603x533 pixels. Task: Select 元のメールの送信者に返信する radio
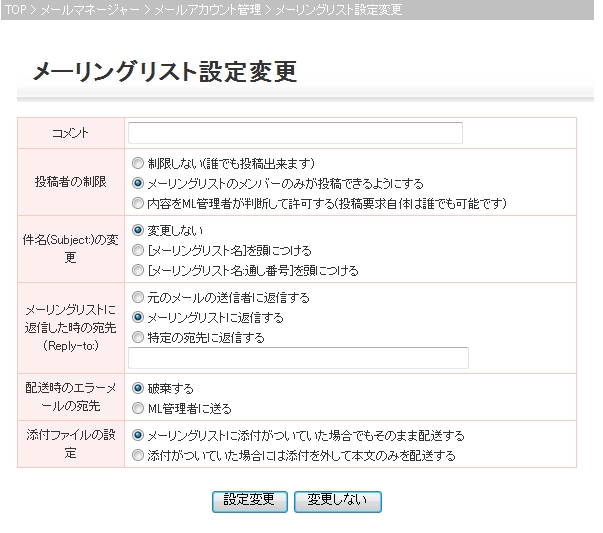click(138, 297)
